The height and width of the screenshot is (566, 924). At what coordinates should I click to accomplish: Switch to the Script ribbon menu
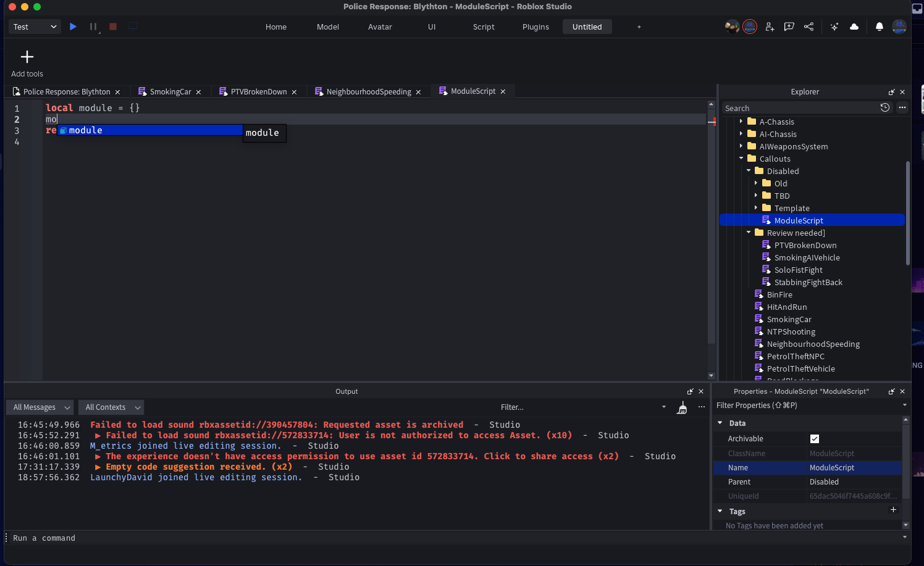click(484, 27)
